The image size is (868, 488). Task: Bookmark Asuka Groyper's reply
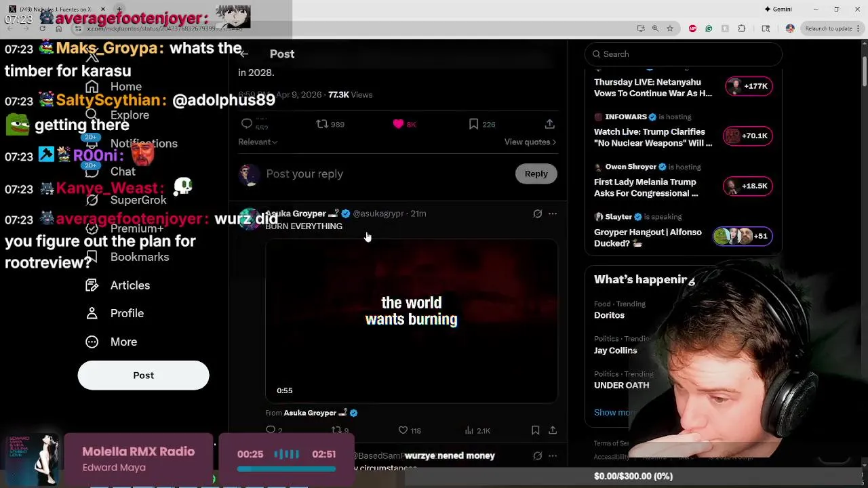[x=536, y=430]
